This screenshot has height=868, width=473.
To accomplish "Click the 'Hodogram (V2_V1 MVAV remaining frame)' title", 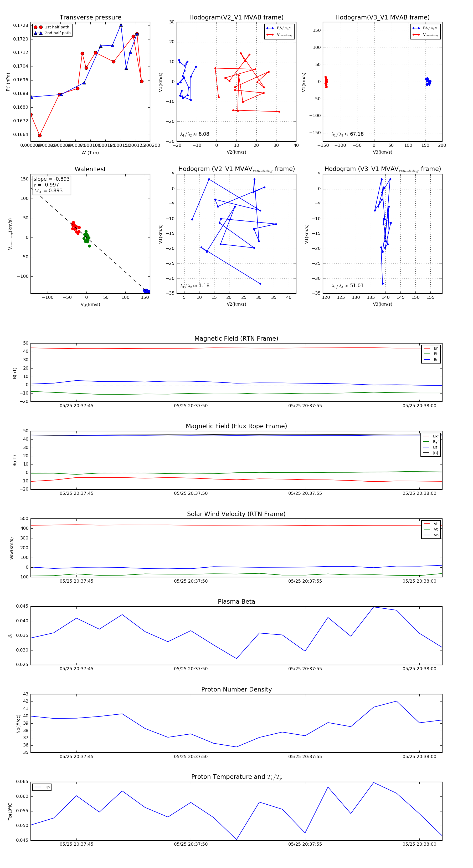I will (236, 169).
